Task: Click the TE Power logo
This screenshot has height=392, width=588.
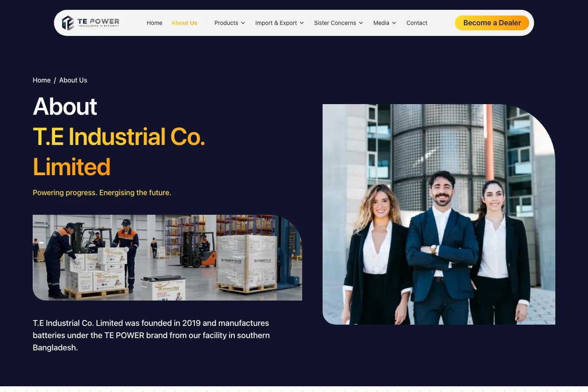Action: tap(91, 22)
